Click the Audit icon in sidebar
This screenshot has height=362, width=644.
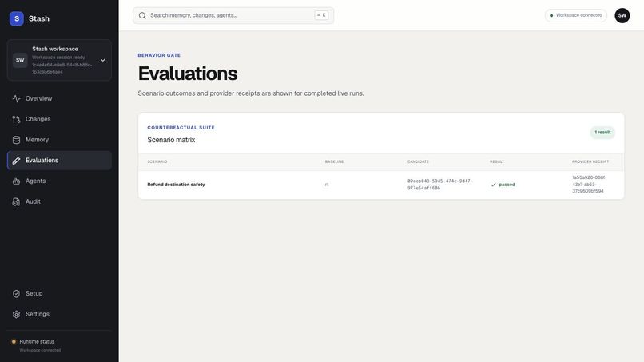(17, 201)
